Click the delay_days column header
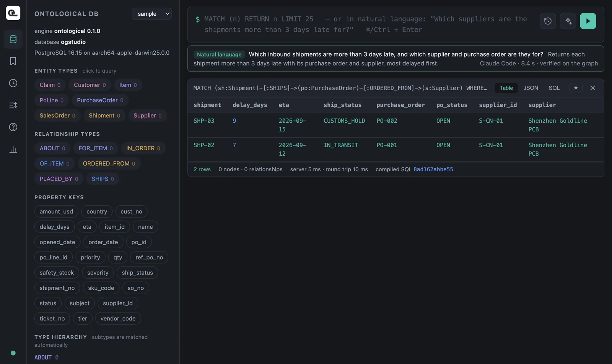The height and width of the screenshot is (364, 612). point(250,105)
